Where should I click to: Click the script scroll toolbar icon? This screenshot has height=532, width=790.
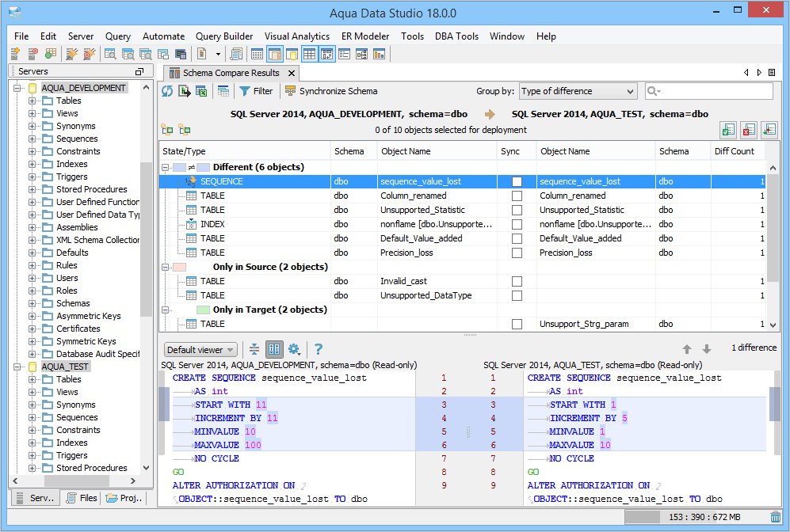click(x=236, y=54)
